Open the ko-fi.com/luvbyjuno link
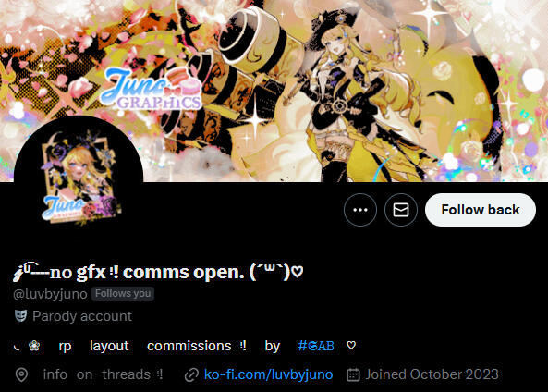Screen dimensions: 548x392 (x=268, y=374)
